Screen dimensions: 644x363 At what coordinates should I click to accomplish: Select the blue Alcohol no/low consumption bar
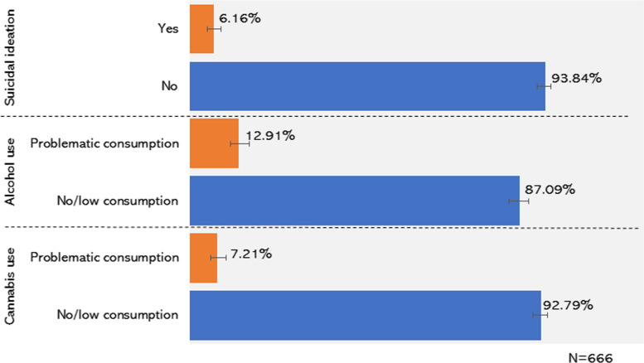354,201
